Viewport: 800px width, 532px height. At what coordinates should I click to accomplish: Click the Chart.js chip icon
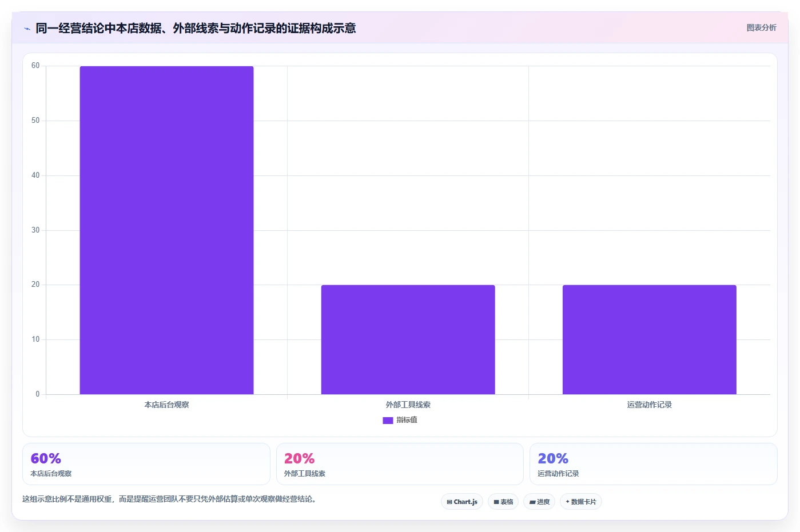449,502
